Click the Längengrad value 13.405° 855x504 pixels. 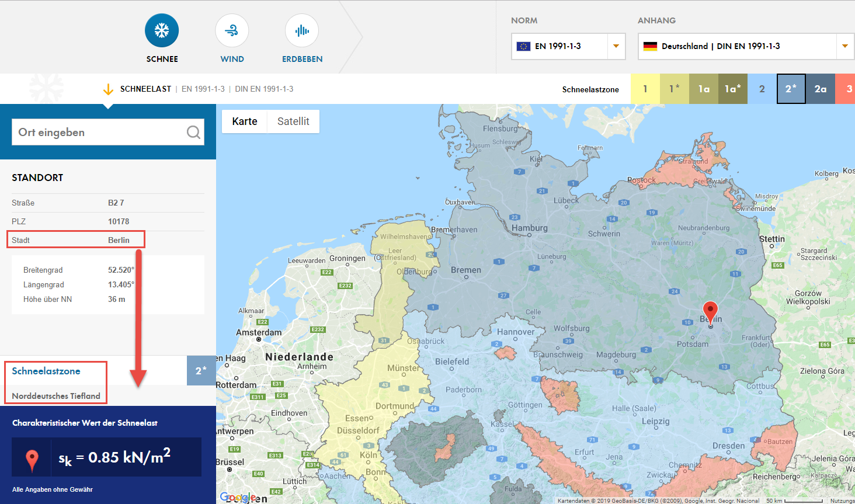point(121,284)
